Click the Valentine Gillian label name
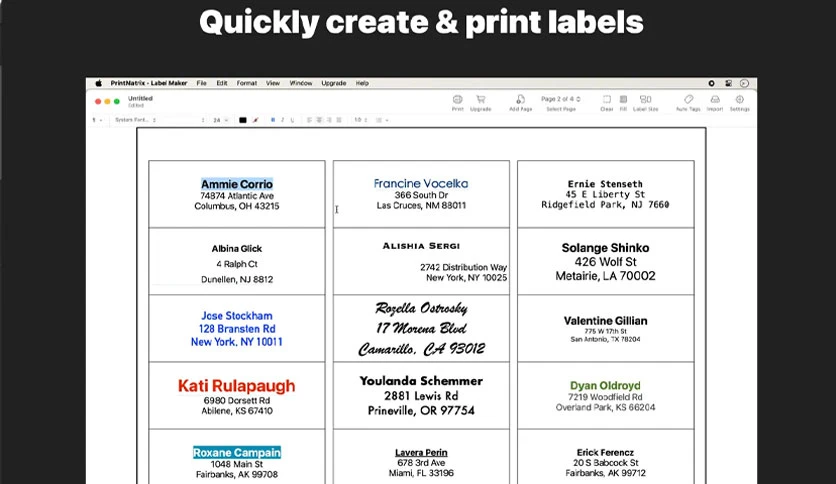This screenshot has height=484, width=836. click(x=605, y=321)
